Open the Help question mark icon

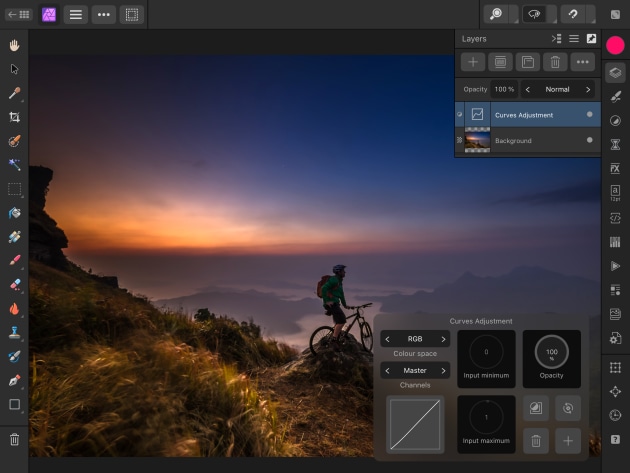tap(615, 439)
